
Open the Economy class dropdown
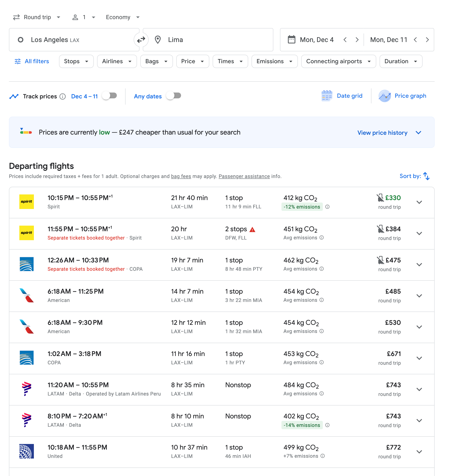point(123,17)
